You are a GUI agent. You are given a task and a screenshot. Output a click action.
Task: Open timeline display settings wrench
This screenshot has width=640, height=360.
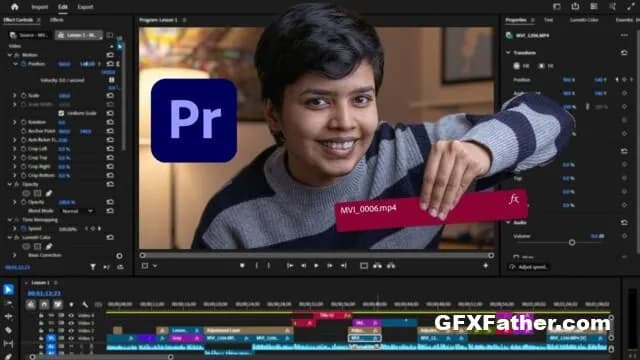coord(85,304)
